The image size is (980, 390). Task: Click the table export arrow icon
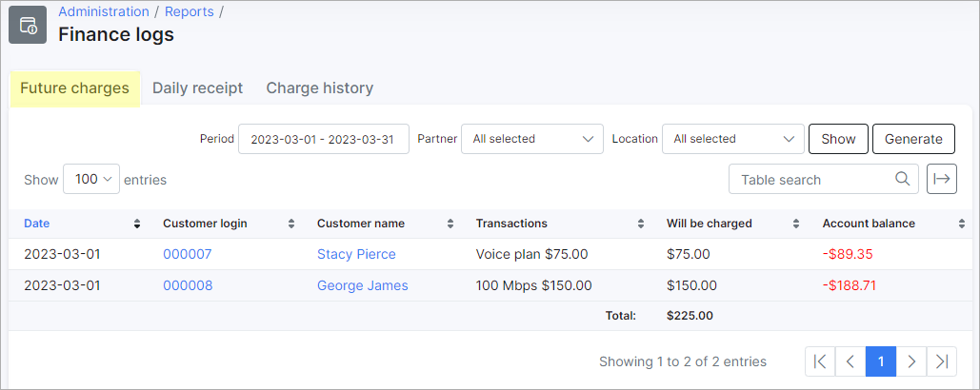(941, 179)
